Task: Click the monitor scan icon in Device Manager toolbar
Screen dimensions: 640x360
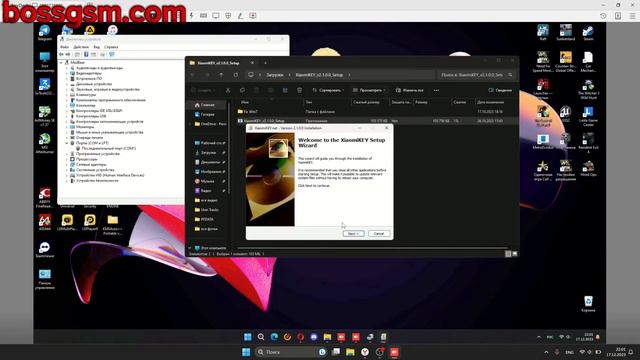Action: tap(112, 54)
